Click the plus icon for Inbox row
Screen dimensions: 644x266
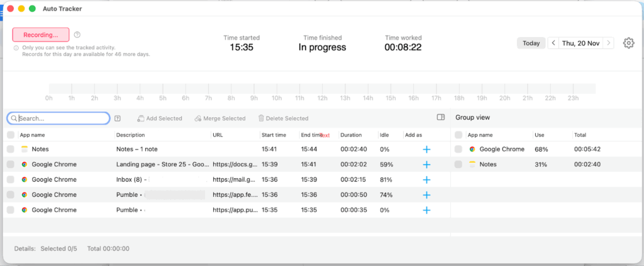426,180
